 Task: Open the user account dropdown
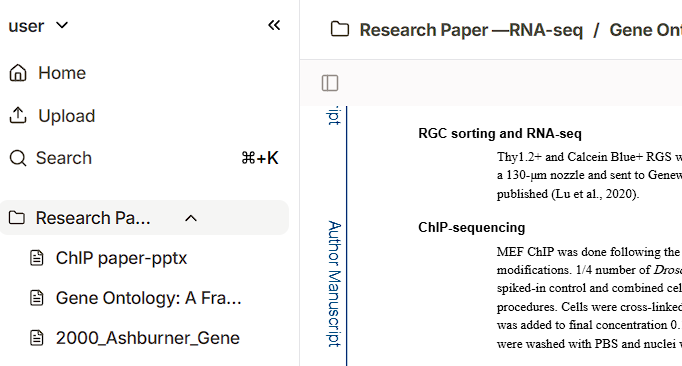(x=38, y=26)
